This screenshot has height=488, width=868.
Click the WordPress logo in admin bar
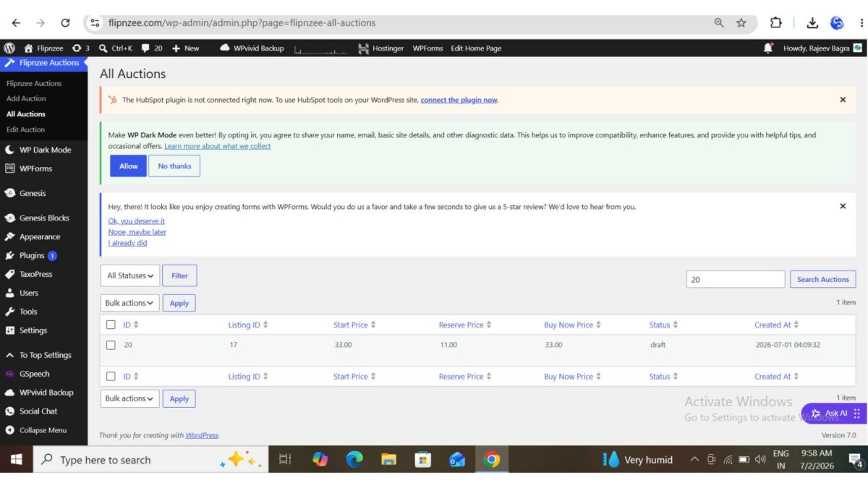[x=9, y=48]
